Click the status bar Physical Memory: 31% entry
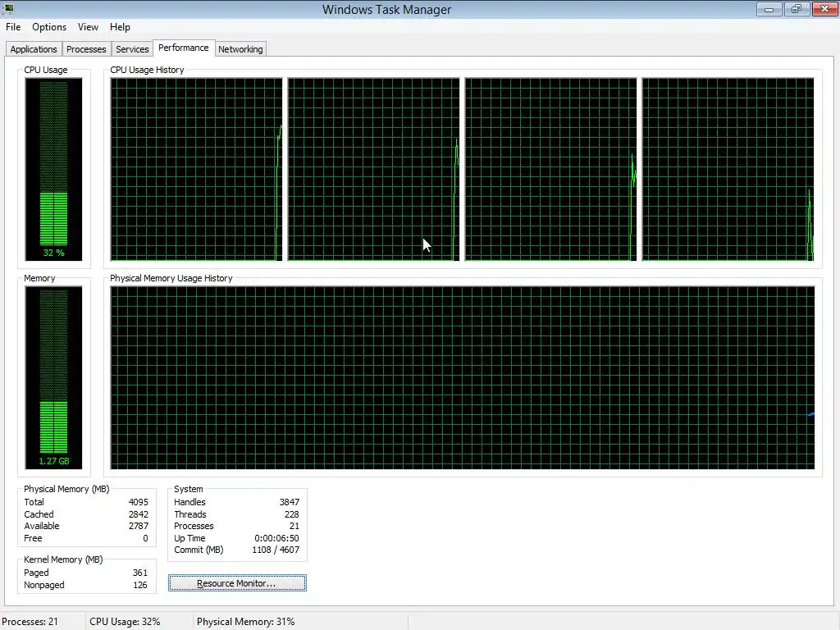 point(246,622)
